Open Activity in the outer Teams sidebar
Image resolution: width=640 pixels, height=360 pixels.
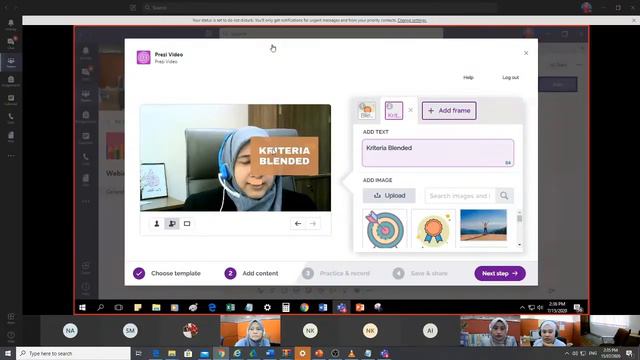point(11,24)
